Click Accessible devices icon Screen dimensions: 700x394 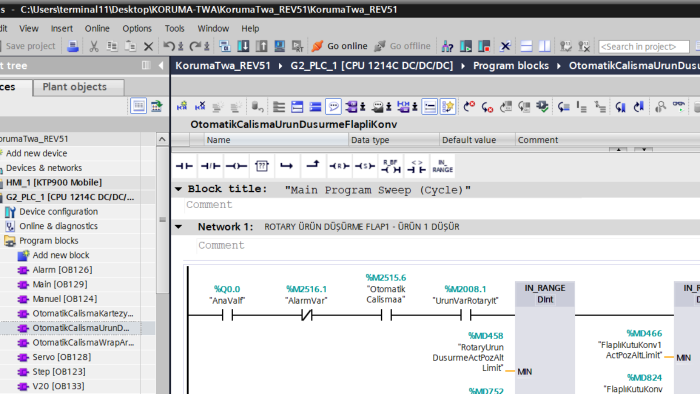(447, 46)
